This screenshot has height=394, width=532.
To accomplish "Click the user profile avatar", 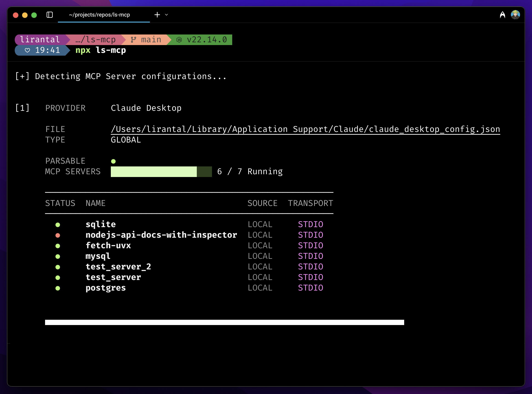I will [515, 15].
